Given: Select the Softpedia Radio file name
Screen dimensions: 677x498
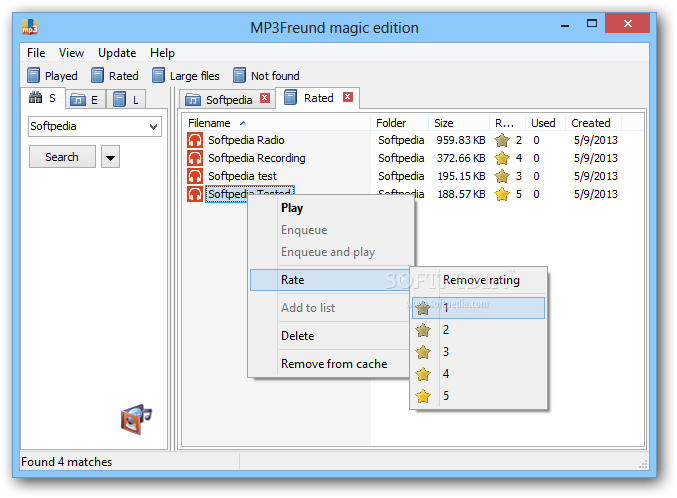Looking at the screenshot, I should coord(246,140).
